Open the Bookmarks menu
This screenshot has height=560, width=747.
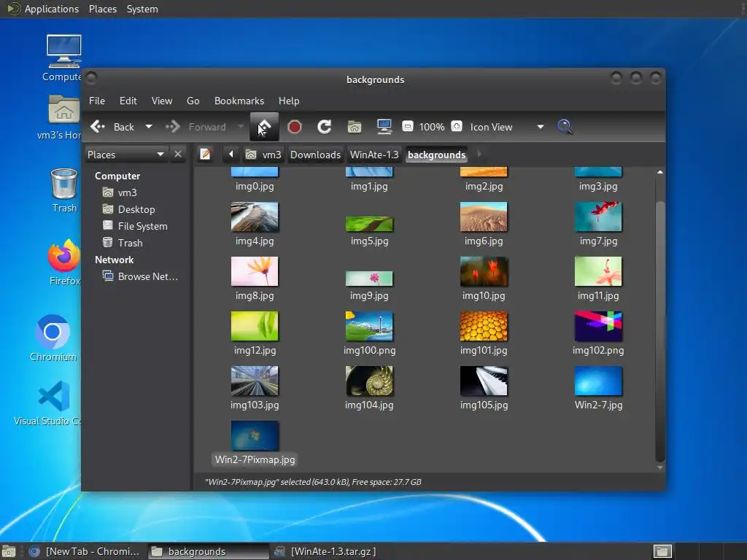pyautogui.click(x=239, y=101)
